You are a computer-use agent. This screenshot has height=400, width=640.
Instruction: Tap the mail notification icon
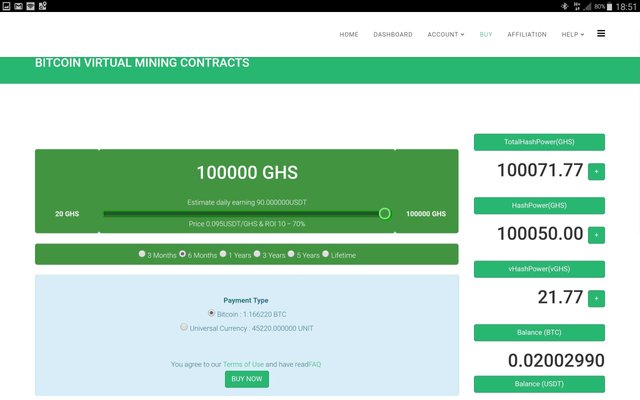coord(18,6)
